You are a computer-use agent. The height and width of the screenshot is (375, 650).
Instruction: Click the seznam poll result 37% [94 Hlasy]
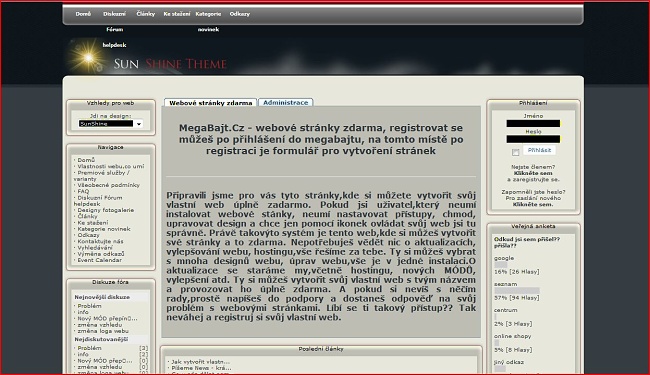coord(517,298)
